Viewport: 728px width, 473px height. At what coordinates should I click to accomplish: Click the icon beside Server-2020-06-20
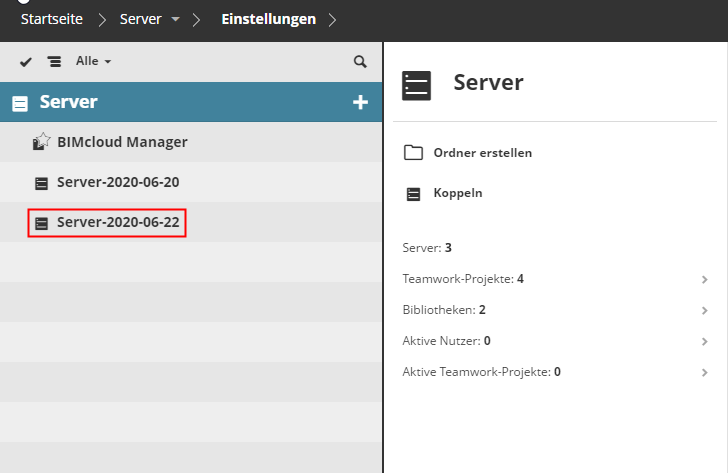coord(41,183)
